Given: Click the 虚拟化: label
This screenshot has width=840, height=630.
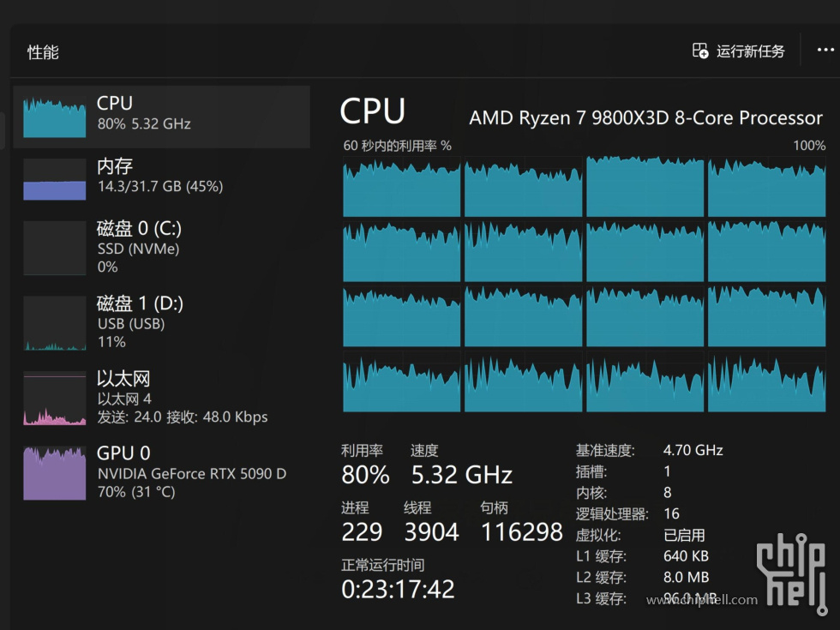Looking at the screenshot, I should 598,535.
